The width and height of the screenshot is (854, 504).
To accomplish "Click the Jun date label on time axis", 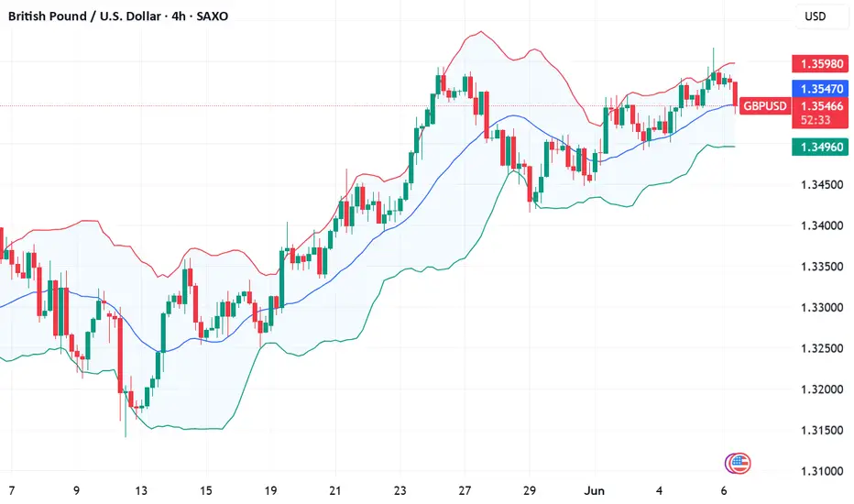I will coord(594,490).
